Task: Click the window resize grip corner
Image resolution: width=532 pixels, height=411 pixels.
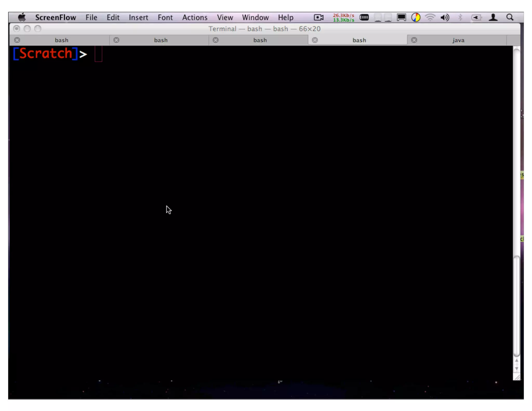Action: pyautogui.click(x=517, y=377)
